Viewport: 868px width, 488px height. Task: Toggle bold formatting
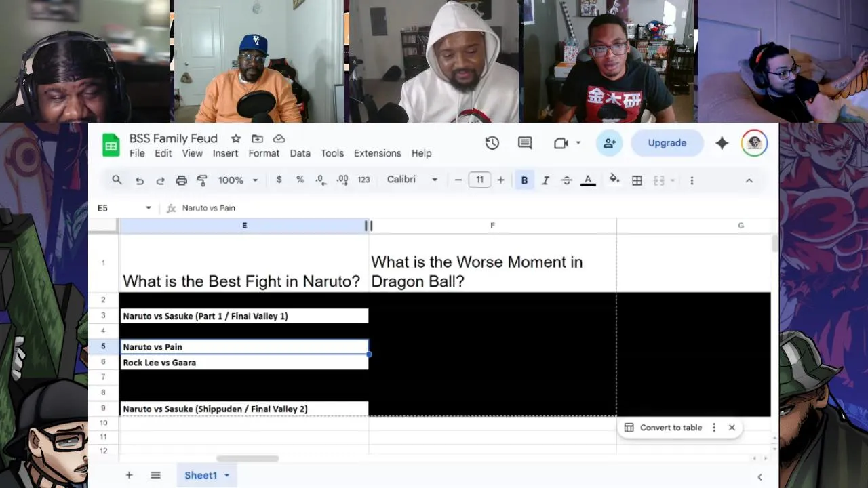coord(524,180)
